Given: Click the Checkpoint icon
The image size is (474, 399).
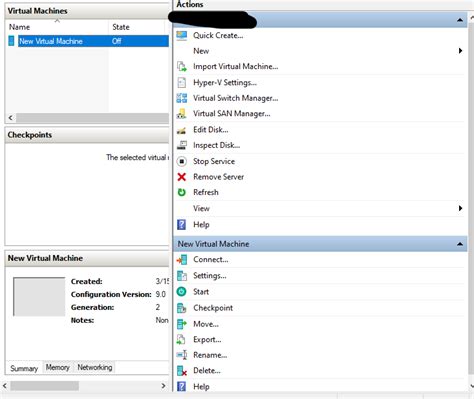Looking at the screenshot, I should [x=182, y=308].
